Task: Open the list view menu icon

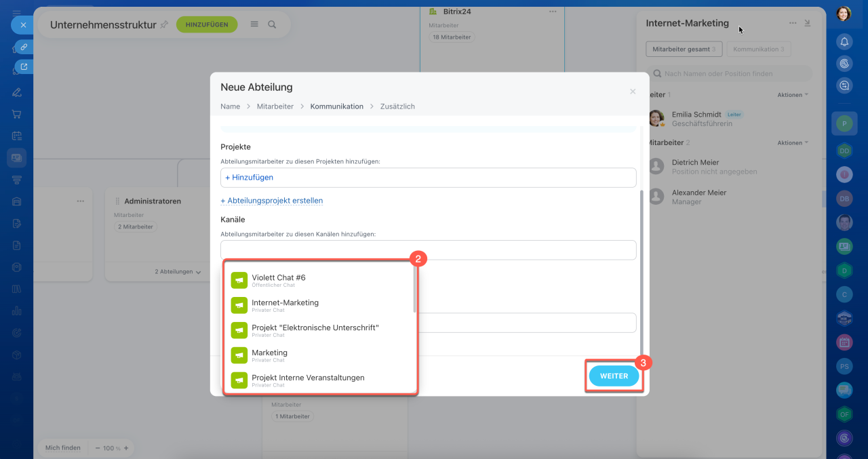Action: (254, 24)
